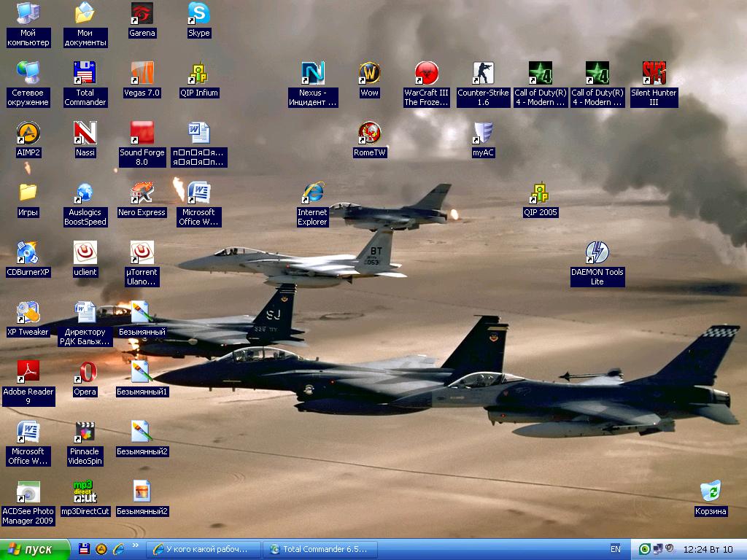Switch to Internet Explorer taskbar window

(204, 549)
